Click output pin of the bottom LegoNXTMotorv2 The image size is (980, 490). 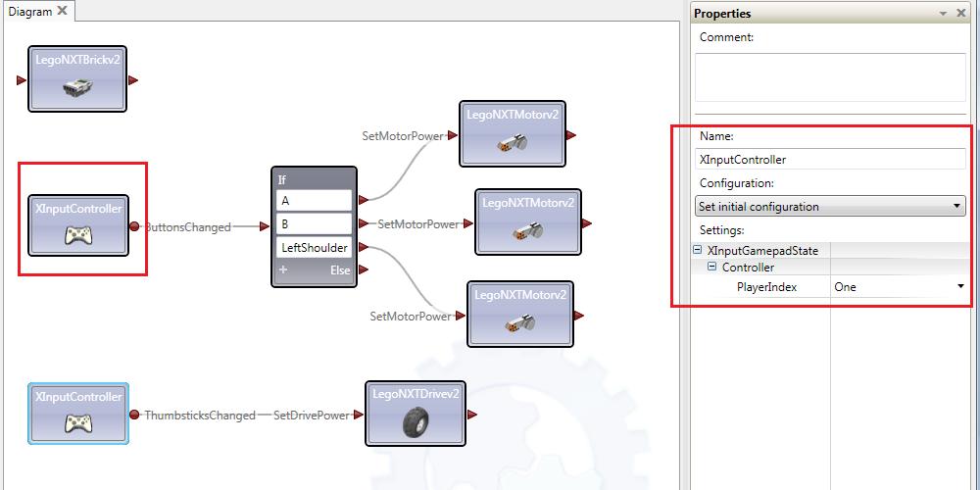[579, 316]
